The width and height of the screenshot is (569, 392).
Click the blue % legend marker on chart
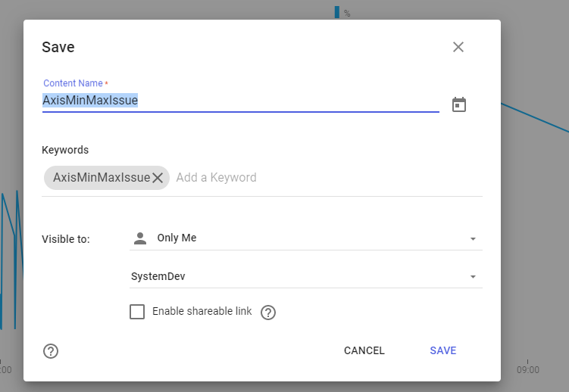337,12
